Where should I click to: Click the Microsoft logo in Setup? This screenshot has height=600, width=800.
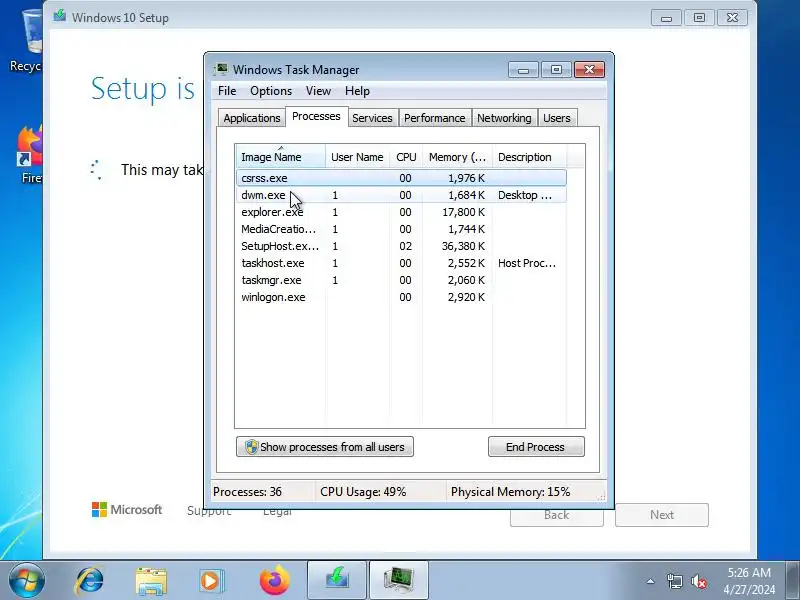point(127,509)
